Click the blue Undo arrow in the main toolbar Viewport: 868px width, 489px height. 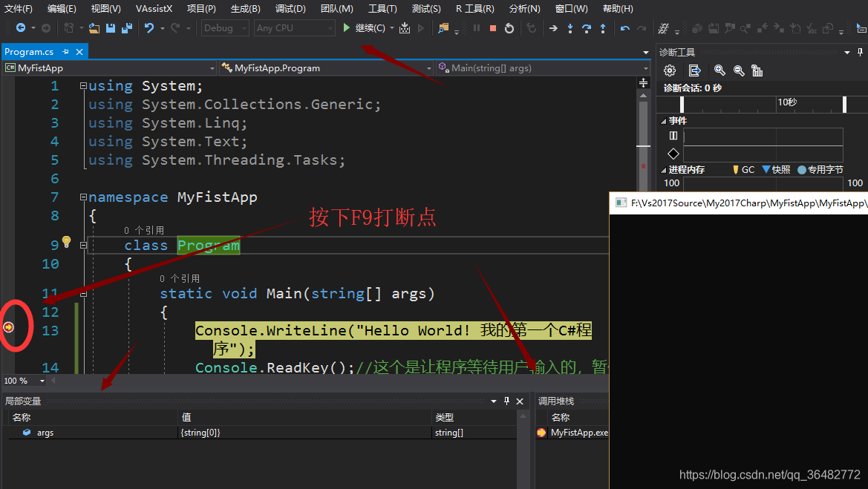tap(149, 27)
